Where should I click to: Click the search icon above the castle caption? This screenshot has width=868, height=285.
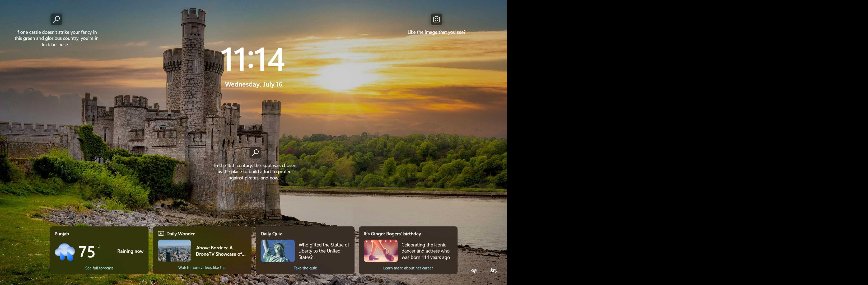pyautogui.click(x=56, y=19)
